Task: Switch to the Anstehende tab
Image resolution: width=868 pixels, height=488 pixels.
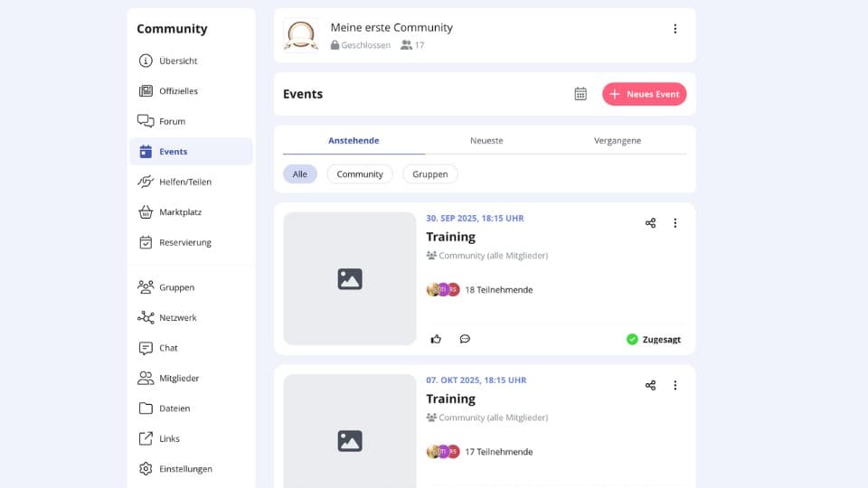Action: coord(354,141)
